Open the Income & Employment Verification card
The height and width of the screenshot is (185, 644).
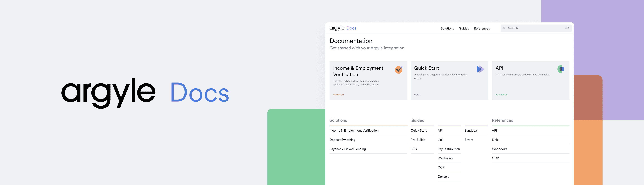(368, 81)
